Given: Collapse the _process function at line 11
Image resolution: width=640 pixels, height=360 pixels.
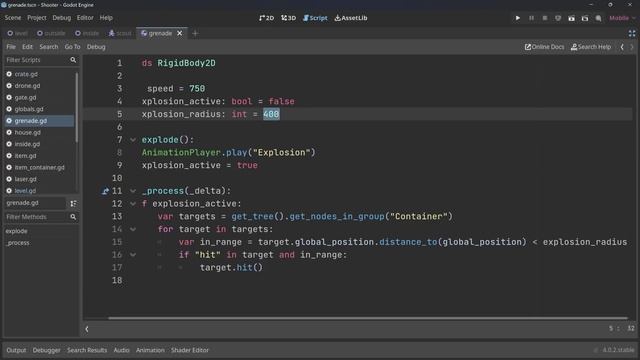Looking at the screenshot, I should [x=133, y=191].
